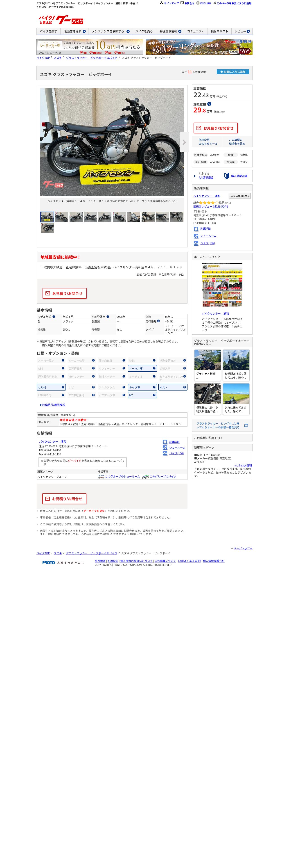Open help icon next to 走行距離 in table
The width and height of the screenshot is (289, 868).
(x=158, y=321)
